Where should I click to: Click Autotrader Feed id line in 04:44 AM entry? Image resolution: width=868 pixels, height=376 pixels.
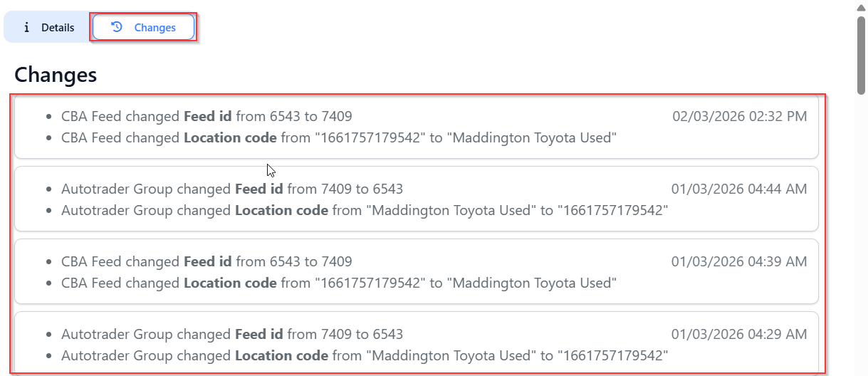[232, 189]
